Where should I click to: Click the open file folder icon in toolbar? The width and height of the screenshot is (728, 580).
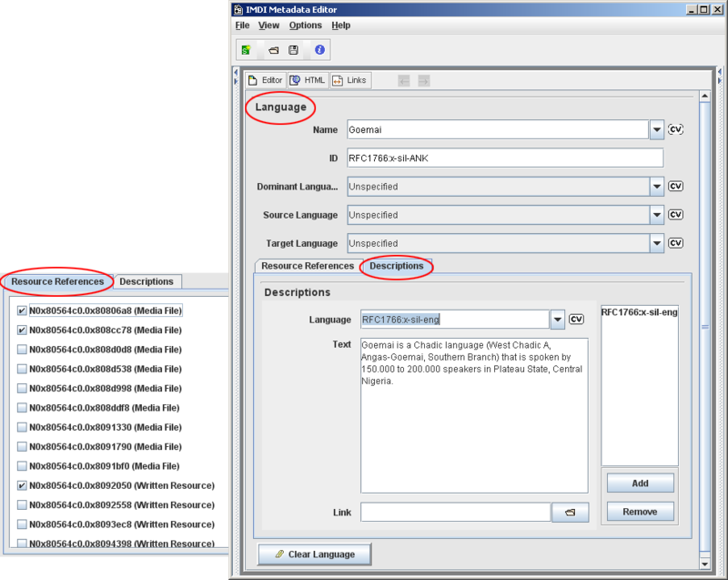(274, 50)
